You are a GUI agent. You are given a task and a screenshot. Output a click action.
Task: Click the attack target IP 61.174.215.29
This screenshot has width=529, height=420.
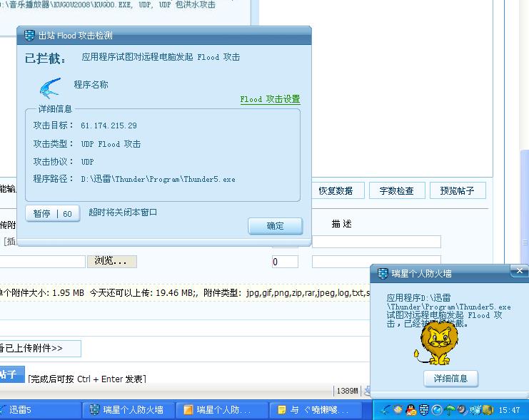(x=109, y=126)
